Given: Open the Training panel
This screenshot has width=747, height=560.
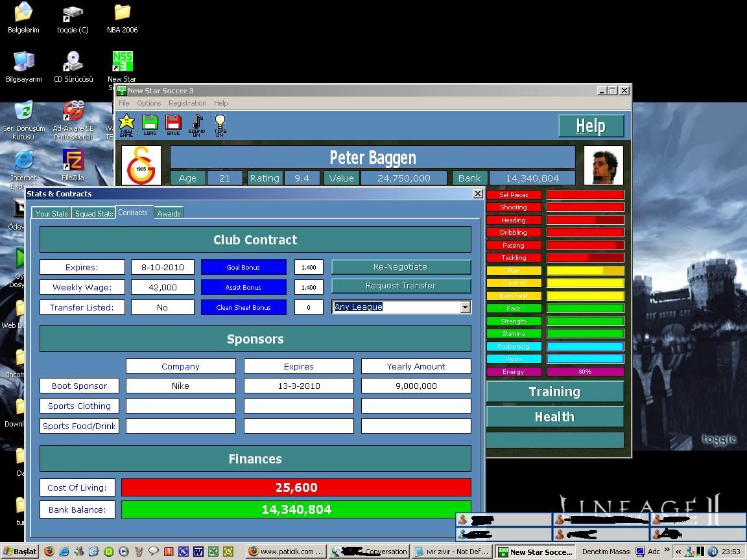Looking at the screenshot, I should [555, 391].
